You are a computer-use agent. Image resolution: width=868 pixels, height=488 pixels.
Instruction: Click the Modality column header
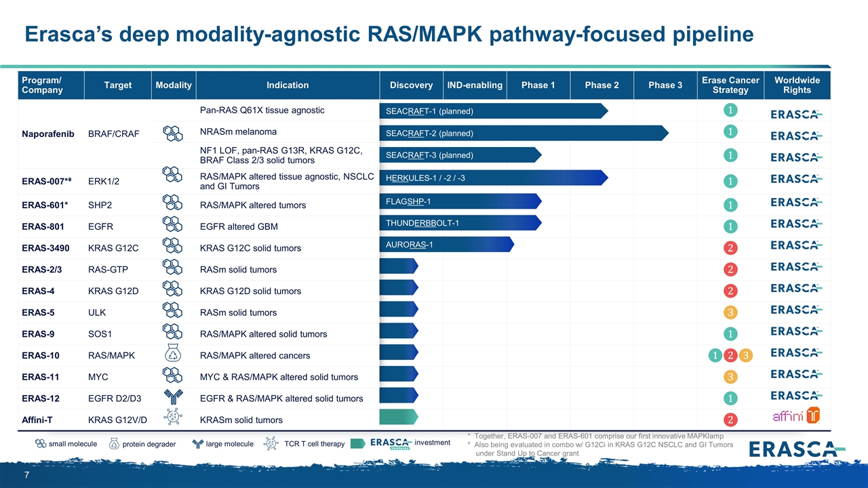(174, 85)
